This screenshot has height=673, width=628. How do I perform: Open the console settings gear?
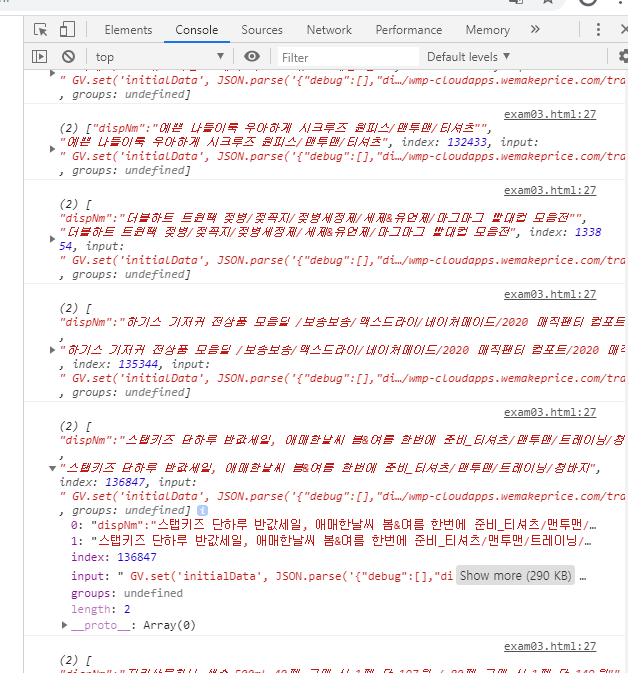tap(623, 57)
